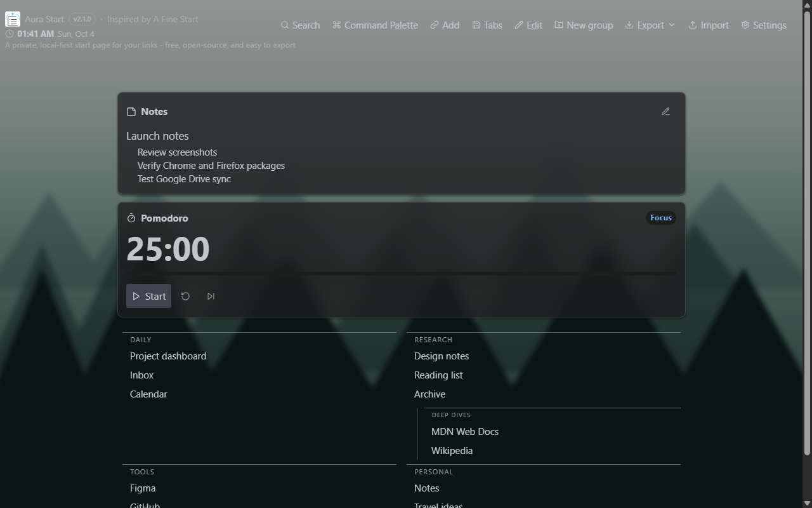Image resolution: width=812 pixels, height=508 pixels.
Task: Start the Pomodoro timer
Action: tap(148, 296)
